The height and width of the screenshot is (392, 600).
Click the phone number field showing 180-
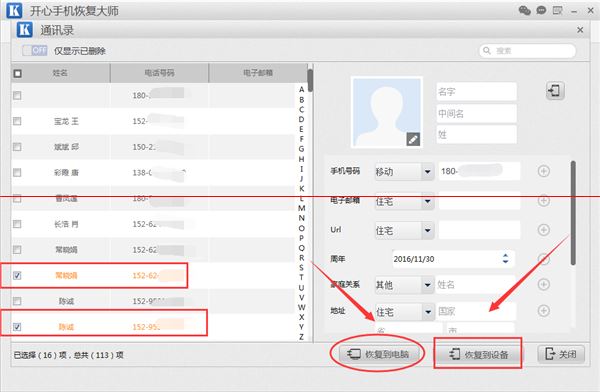click(479, 171)
